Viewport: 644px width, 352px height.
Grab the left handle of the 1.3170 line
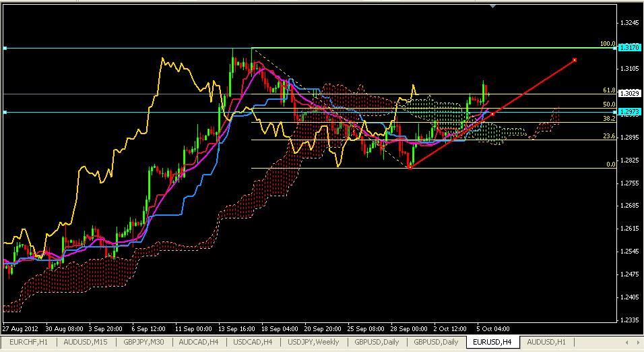tap(5, 48)
